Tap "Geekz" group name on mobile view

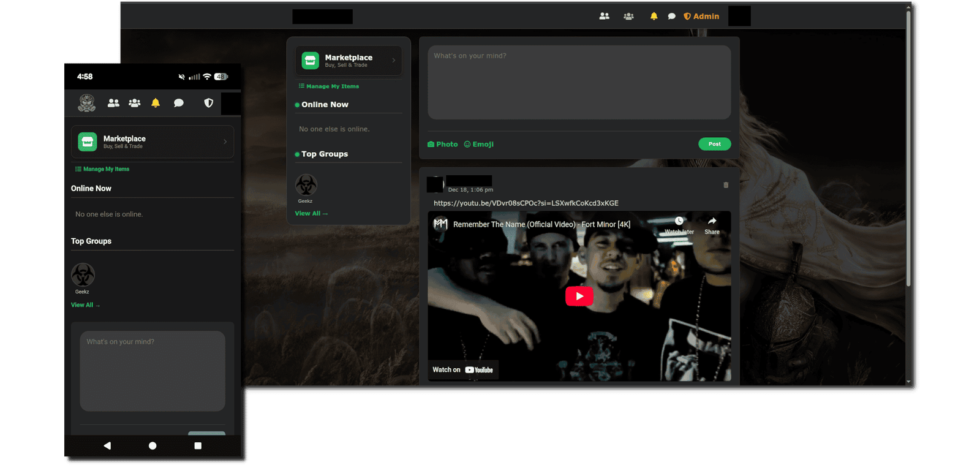(82, 292)
